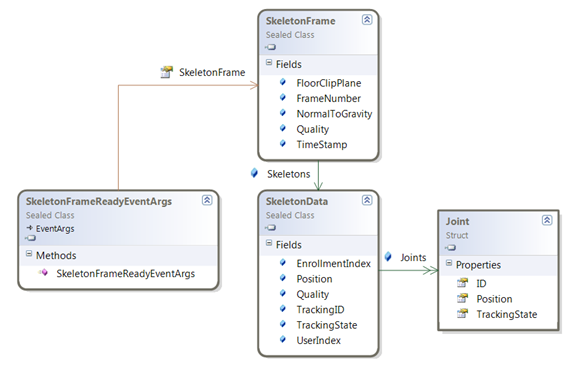576x366 pixels.
Task: Click the field icon beside EnrollmentIndex
Action: (282, 262)
